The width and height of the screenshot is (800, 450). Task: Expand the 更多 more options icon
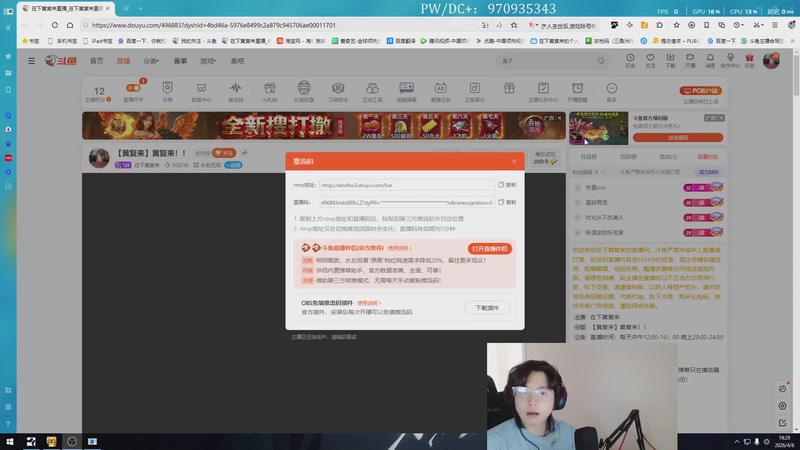tap(611, 92)
